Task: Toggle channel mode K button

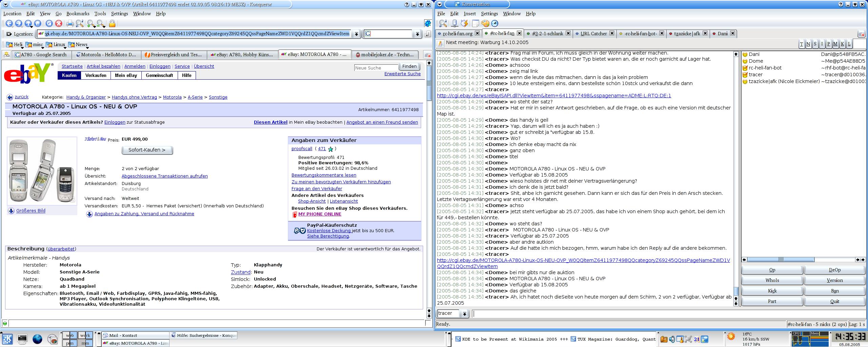Action: coord(842,44)
